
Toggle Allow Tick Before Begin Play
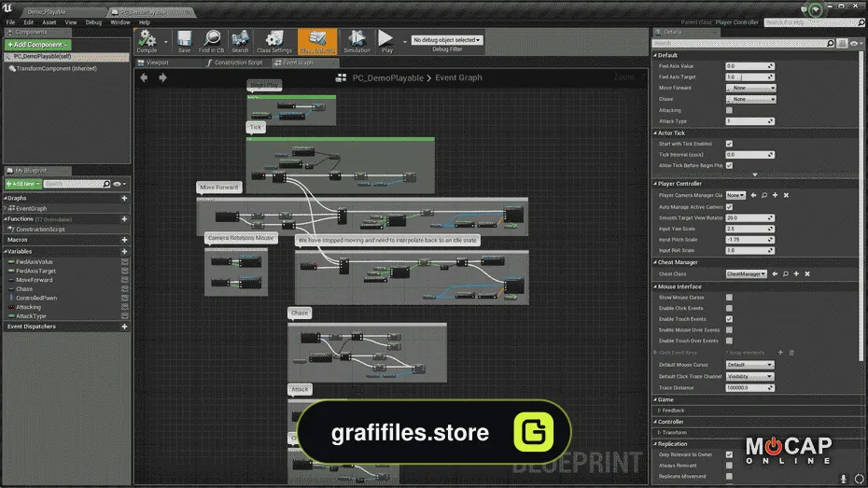pos(729,165)
